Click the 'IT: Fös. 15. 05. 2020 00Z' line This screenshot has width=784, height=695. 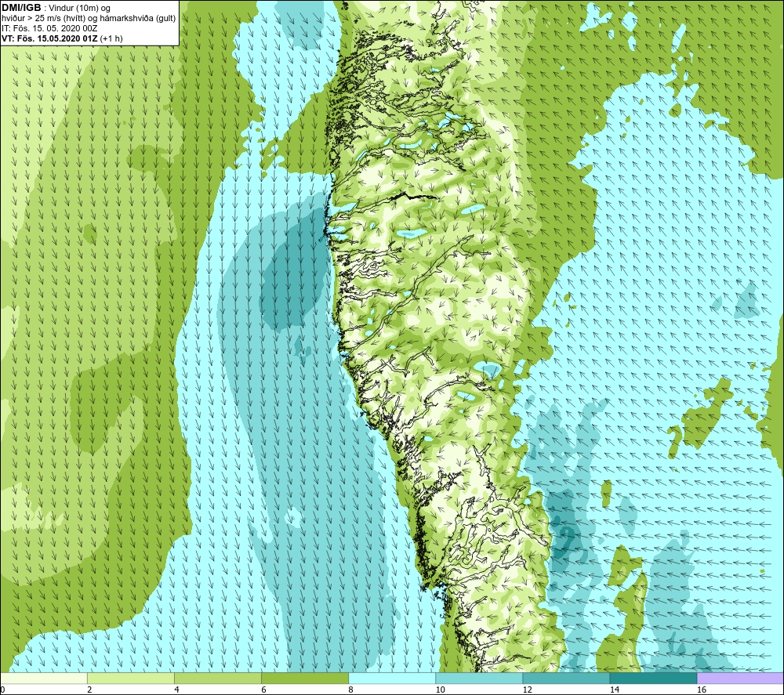(x=49, y=28)
